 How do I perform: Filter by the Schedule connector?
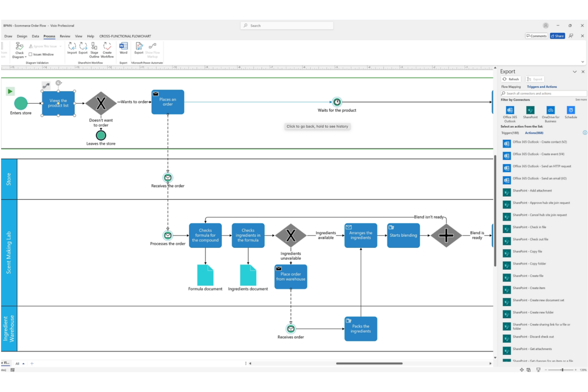pyautogui.click(x=571, y=112)
